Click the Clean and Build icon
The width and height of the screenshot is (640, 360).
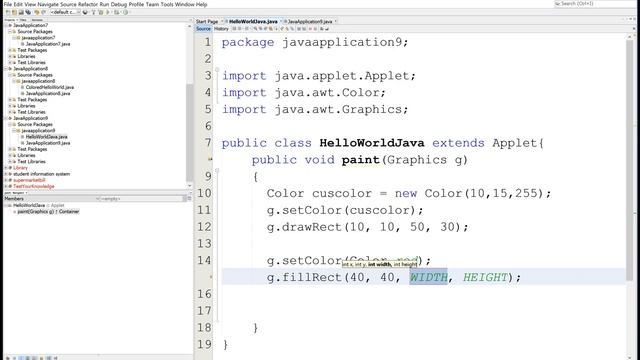101,12
